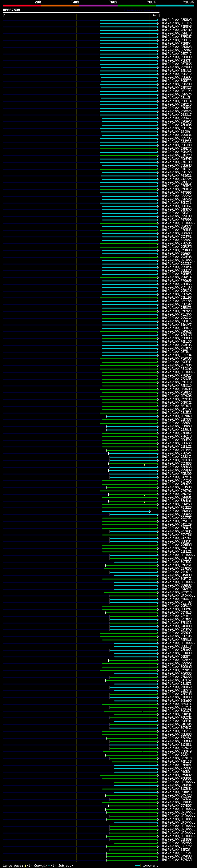Click gap marker on UniRef100_B8ABA1 row
Viewport: 197px width, 868px height.
click(x=144, y=502)
